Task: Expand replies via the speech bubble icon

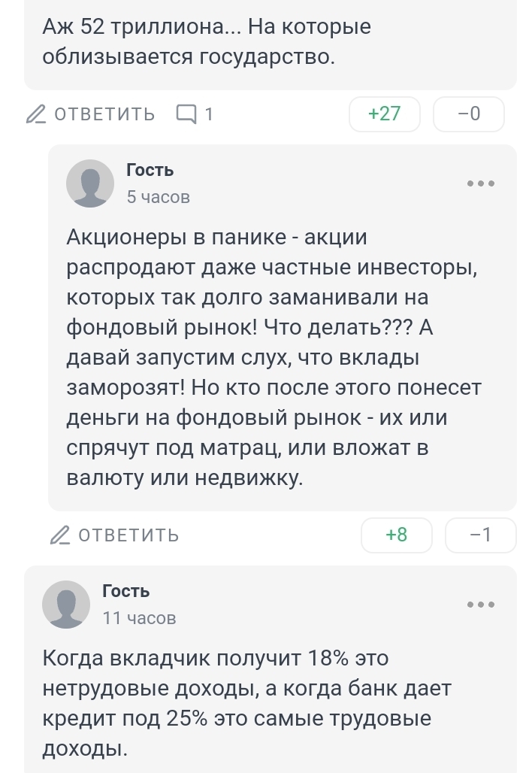Action: pos(185,114)
